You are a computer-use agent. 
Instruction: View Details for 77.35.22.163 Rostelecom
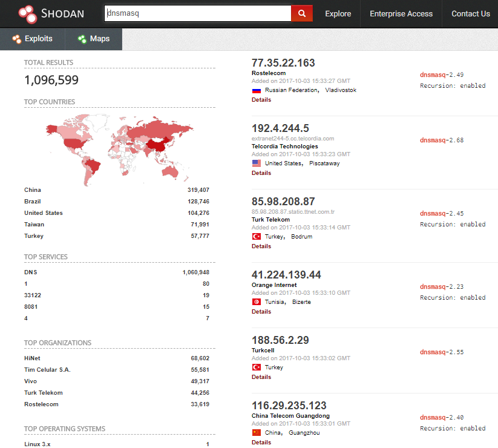point(261,100)
